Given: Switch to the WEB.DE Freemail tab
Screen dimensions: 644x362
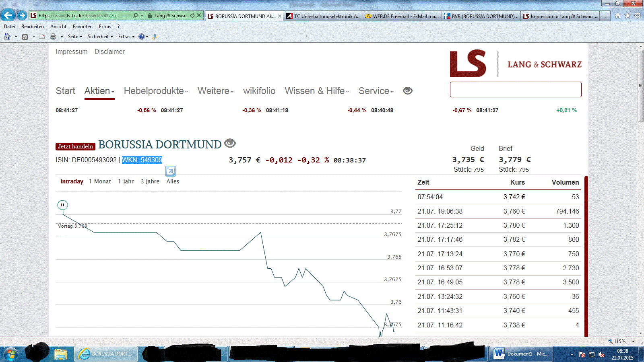Looking at the screenshot, I should pyautogui.click(x=402, y=16).
